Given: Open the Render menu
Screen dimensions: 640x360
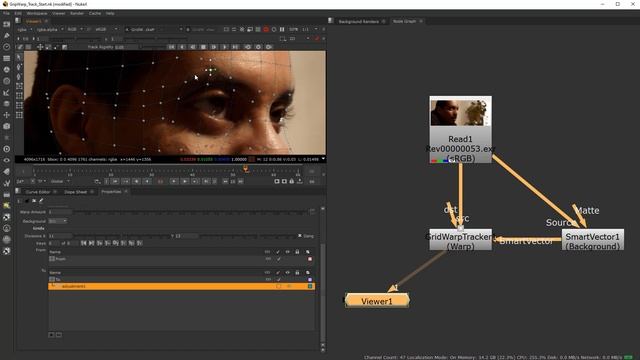Looking at the screenshot, I should tap(77, 13).
